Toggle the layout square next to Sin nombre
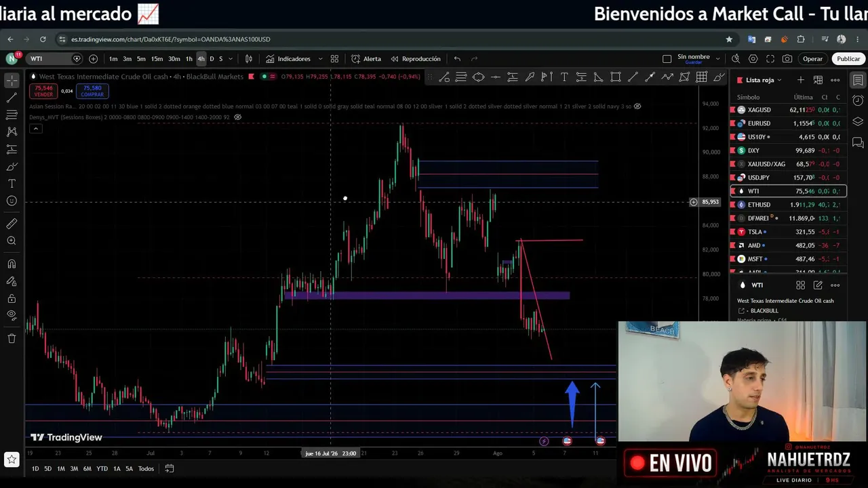868x488 pixels. pos(667,59)
